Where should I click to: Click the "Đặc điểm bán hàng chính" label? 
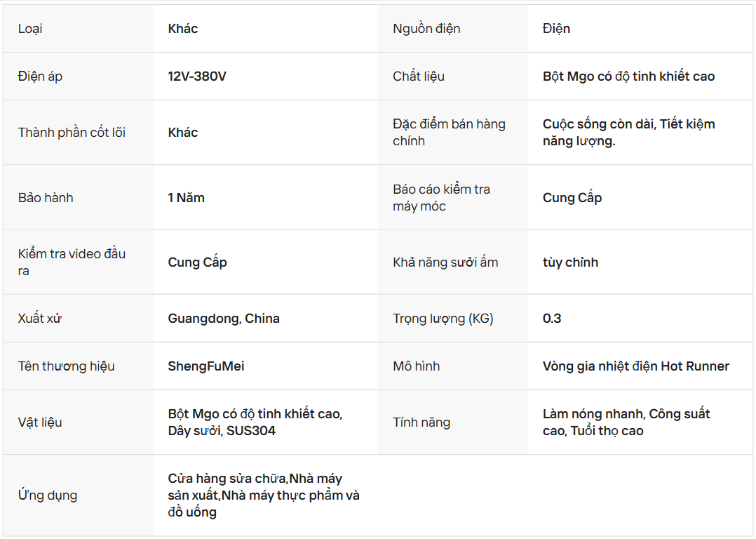pyautogui.click(x=449, y=133)
